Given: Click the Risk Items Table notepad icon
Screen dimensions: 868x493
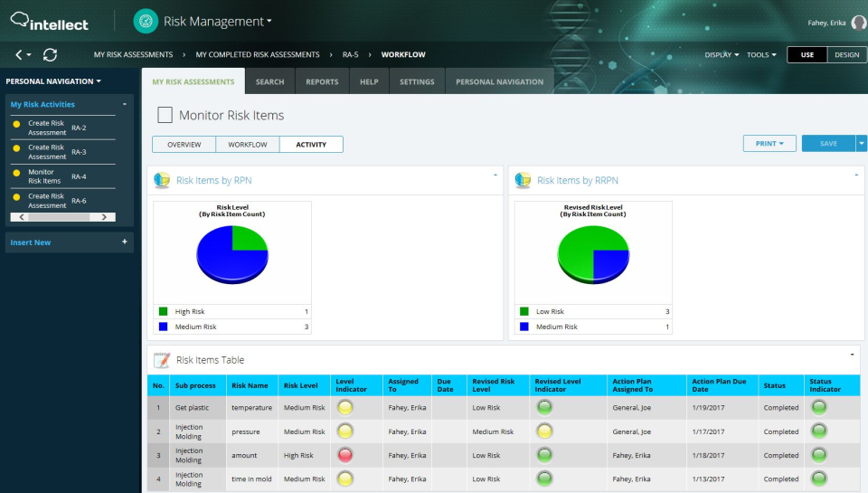Looking at the screenshot, I should click(162, 360).
